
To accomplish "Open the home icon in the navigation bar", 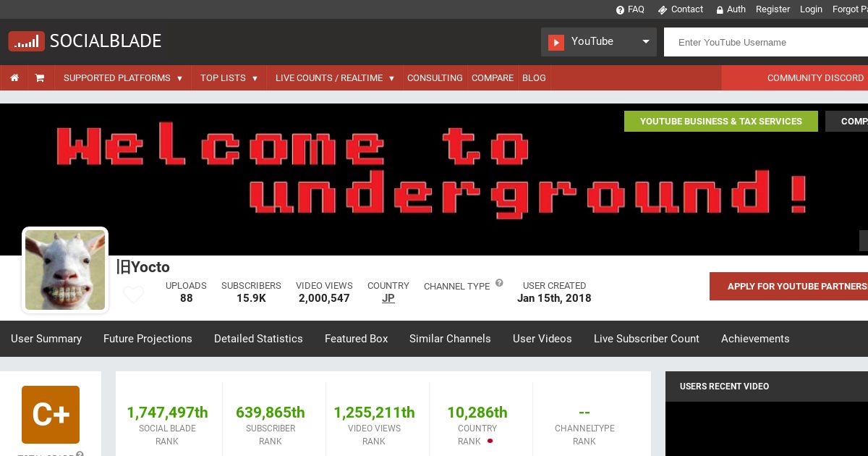I will [x=14, y=77].
